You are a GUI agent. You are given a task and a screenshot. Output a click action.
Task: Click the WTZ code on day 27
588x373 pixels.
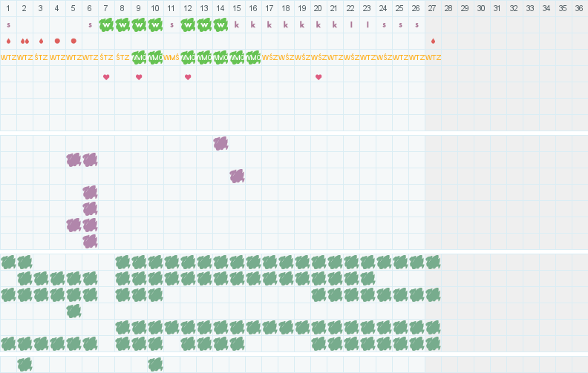(433, 58)
